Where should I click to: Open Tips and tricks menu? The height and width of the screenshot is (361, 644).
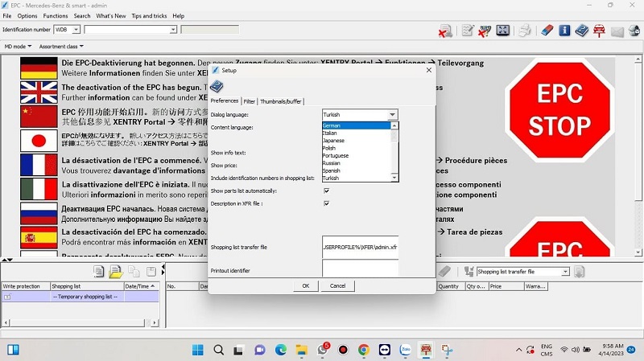[x=149, y=16]
